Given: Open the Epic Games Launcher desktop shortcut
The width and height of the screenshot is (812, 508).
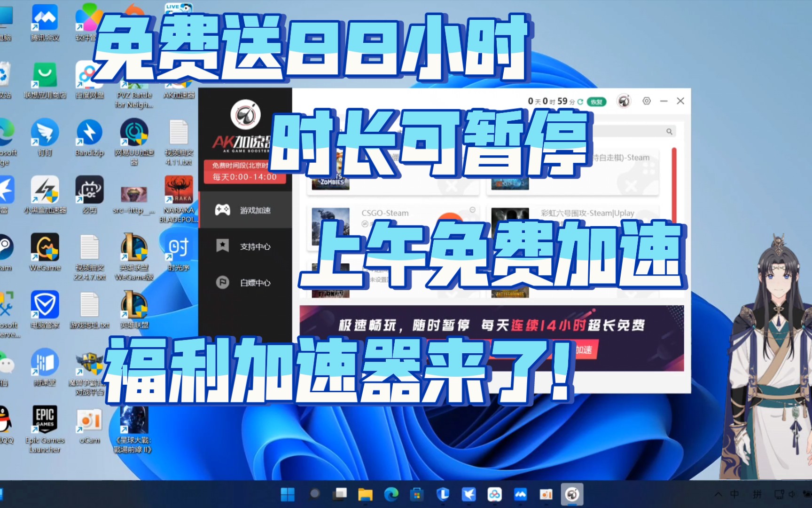Looking at the screenshot, I should (45, 429).
